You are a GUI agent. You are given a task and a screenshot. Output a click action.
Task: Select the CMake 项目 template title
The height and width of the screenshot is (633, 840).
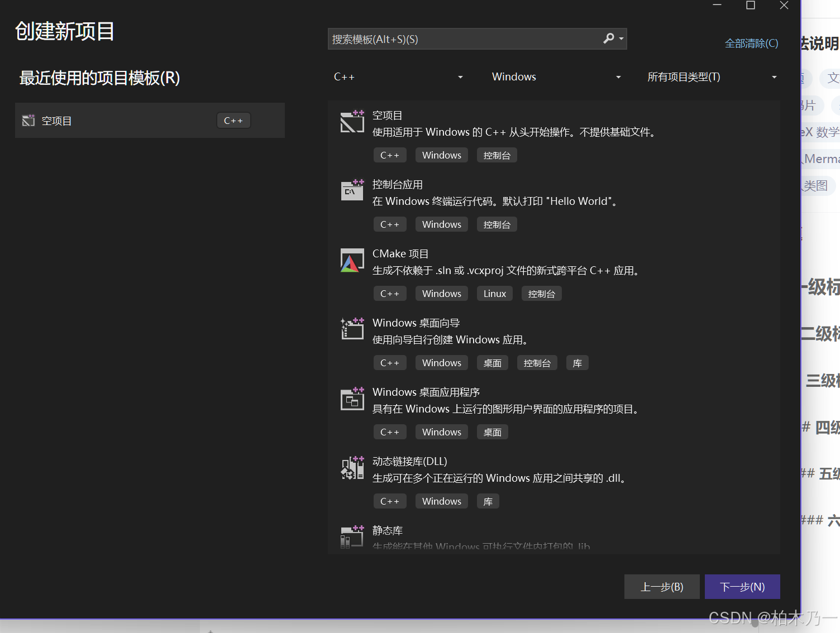pyautogui.click(x=400, y=254)
